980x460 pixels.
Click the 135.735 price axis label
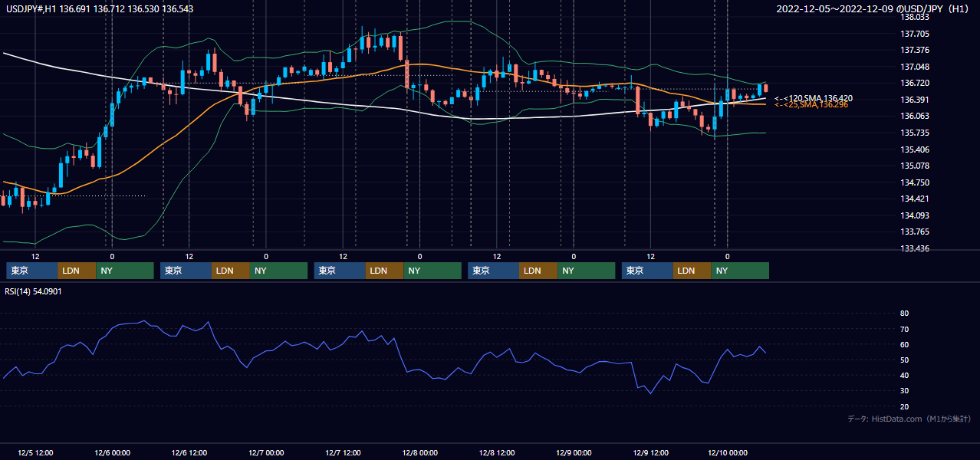point(914,133)
